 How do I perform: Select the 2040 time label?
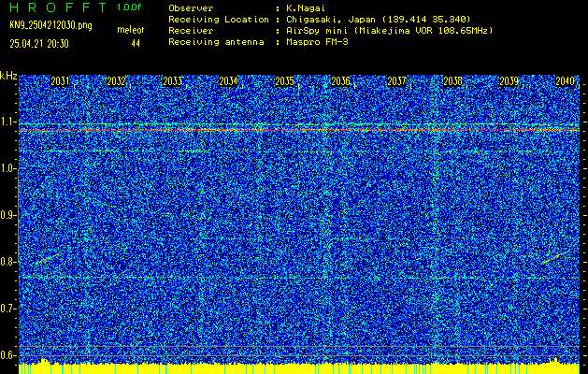565,81
